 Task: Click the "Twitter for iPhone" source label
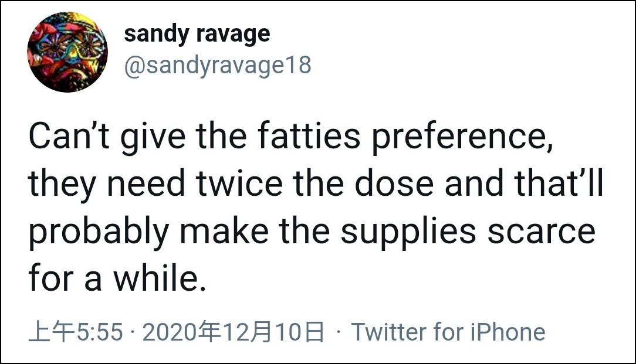click(448, 332)
